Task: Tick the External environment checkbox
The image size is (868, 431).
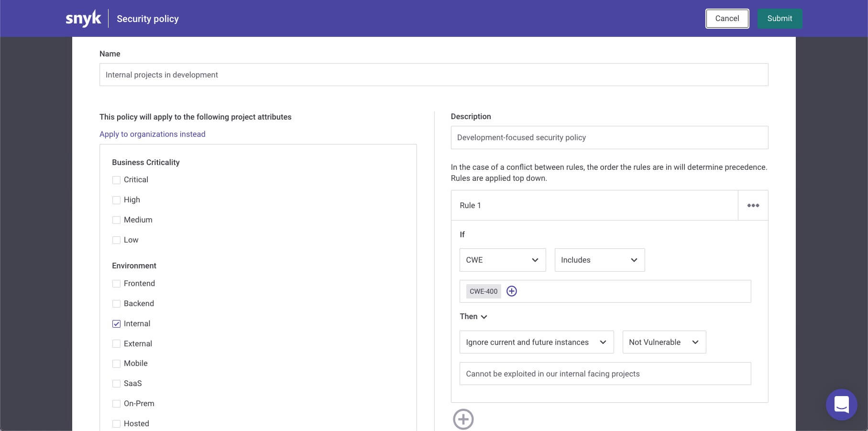Action: tap(116, 344)
